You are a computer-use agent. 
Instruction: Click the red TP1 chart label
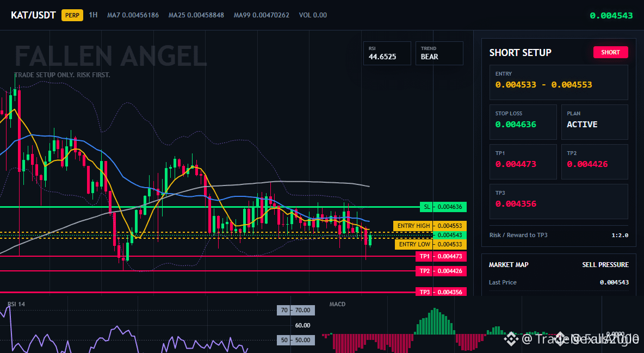(x=441, y=256)
